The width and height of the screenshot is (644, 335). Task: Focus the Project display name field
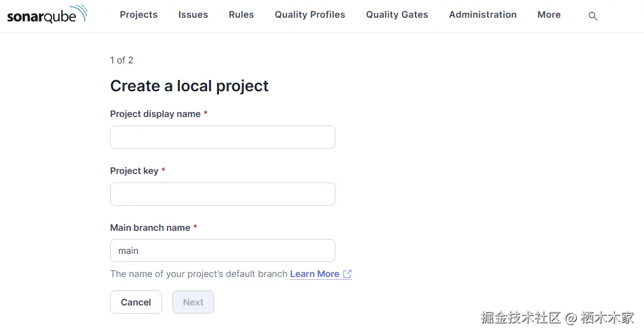pyautogui.click(x=223, y=137)
